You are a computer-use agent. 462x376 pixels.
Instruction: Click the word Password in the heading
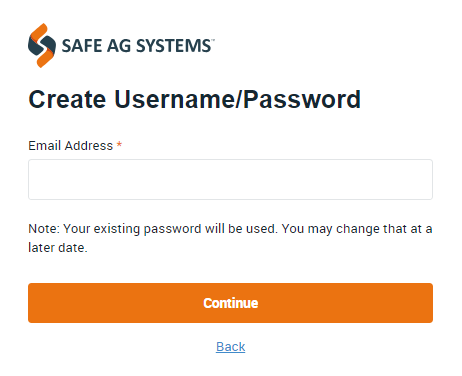(302, 99)
